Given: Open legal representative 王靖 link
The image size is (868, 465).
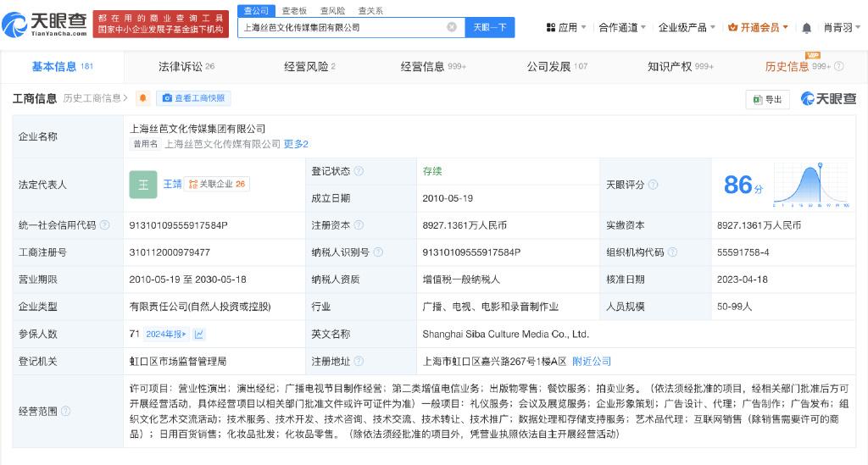Looking at the screenshot, I should 172,184.
